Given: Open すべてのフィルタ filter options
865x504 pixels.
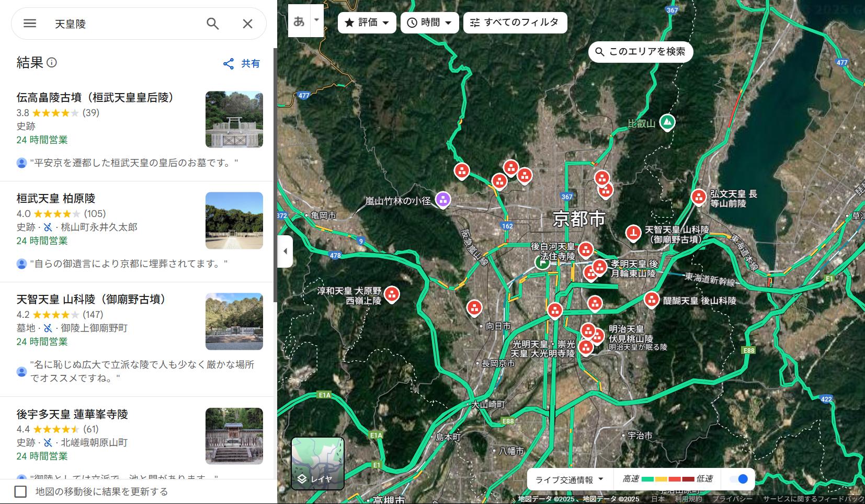Looking at the screenshot, I should pos(515,22).
